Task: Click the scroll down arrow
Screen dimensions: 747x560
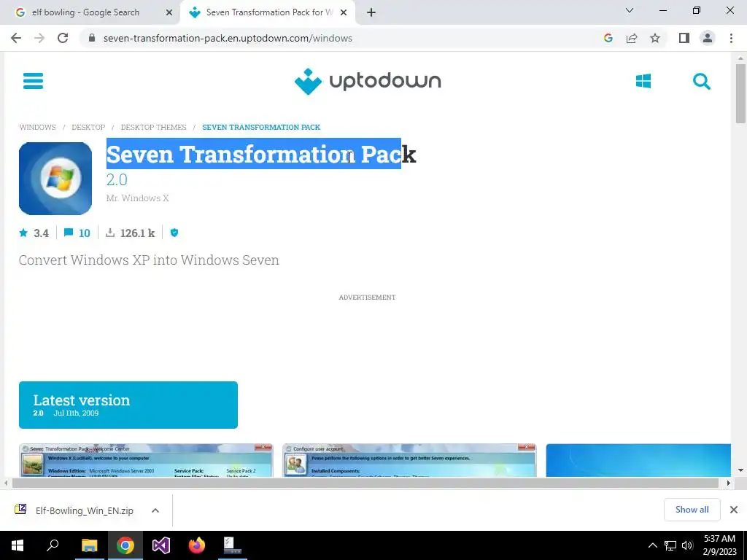Action: (x=740, y=470)
